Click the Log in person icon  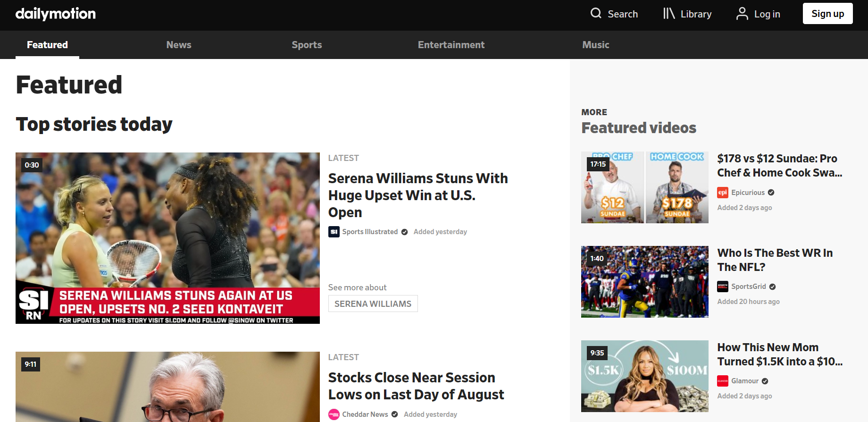(742, 13)
